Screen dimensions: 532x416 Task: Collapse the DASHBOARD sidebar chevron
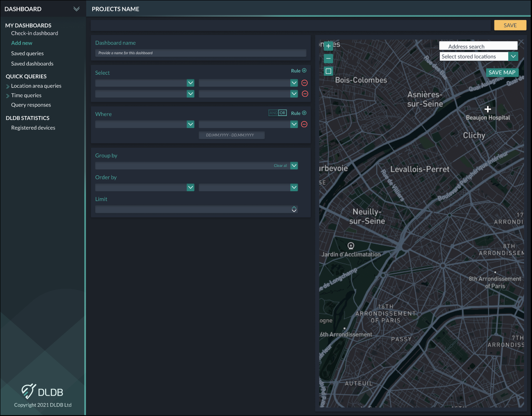[x=76, y=9]
